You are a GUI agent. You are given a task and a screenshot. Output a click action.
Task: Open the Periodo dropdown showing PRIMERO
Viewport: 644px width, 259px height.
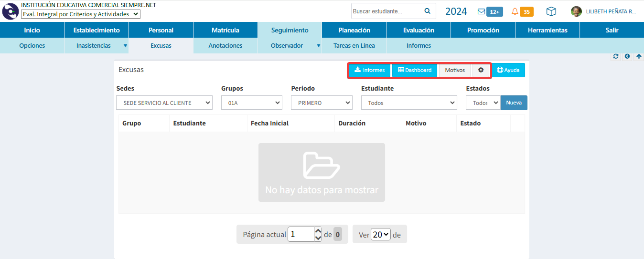tap(322, 103)
